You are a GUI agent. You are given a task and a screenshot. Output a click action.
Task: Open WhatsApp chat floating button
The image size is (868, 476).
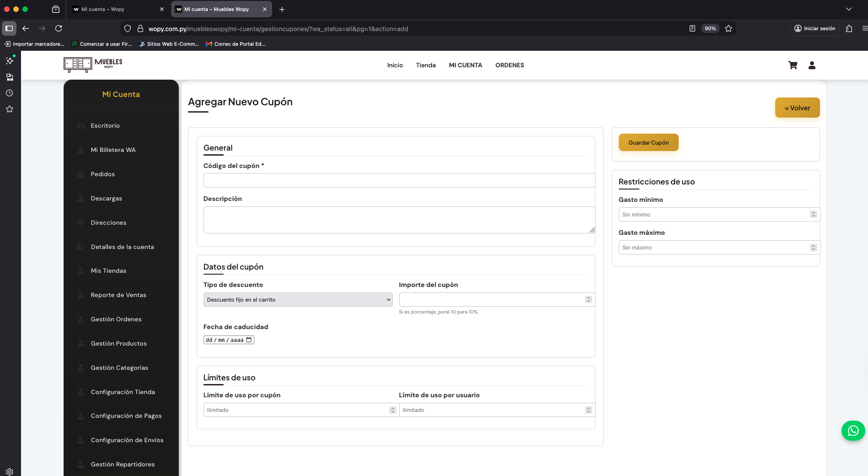click(x=853, y=431)
